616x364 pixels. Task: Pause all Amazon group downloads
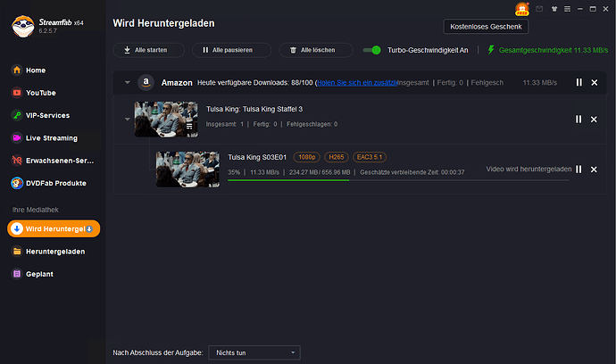pos(579,82)
